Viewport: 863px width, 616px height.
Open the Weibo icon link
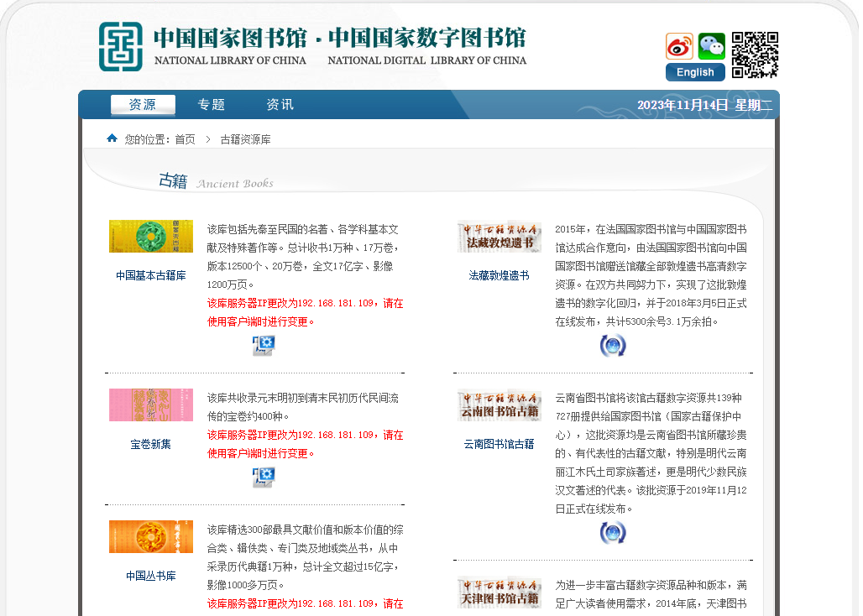tap(679, 46)
